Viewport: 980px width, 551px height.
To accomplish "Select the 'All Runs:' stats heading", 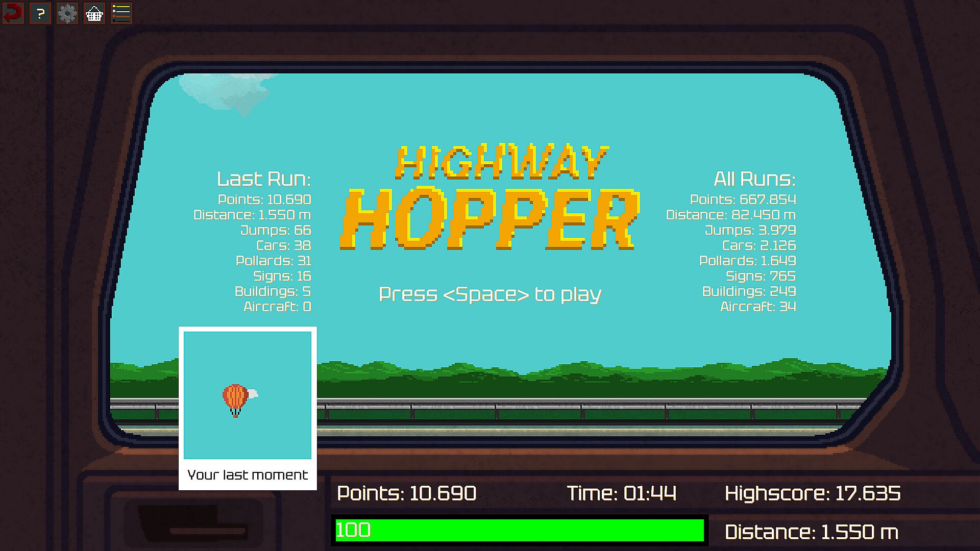I will (x=754, y=179).
